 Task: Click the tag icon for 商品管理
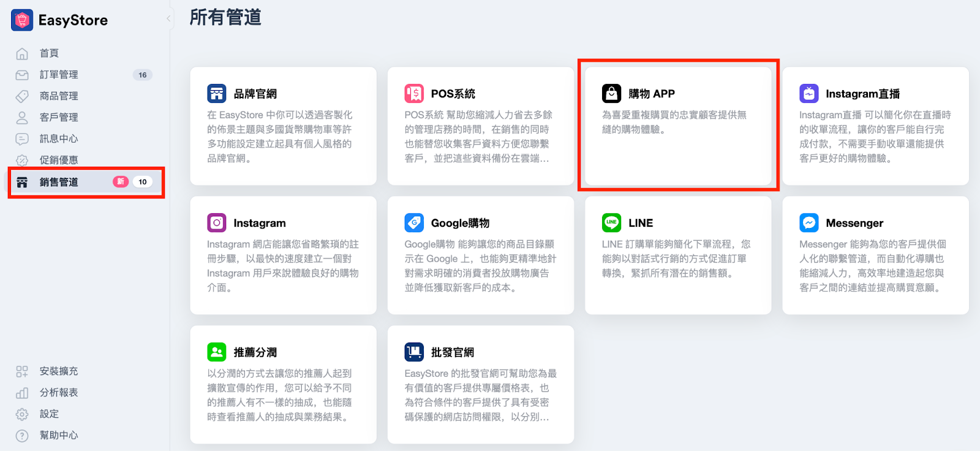coord(22,96)
